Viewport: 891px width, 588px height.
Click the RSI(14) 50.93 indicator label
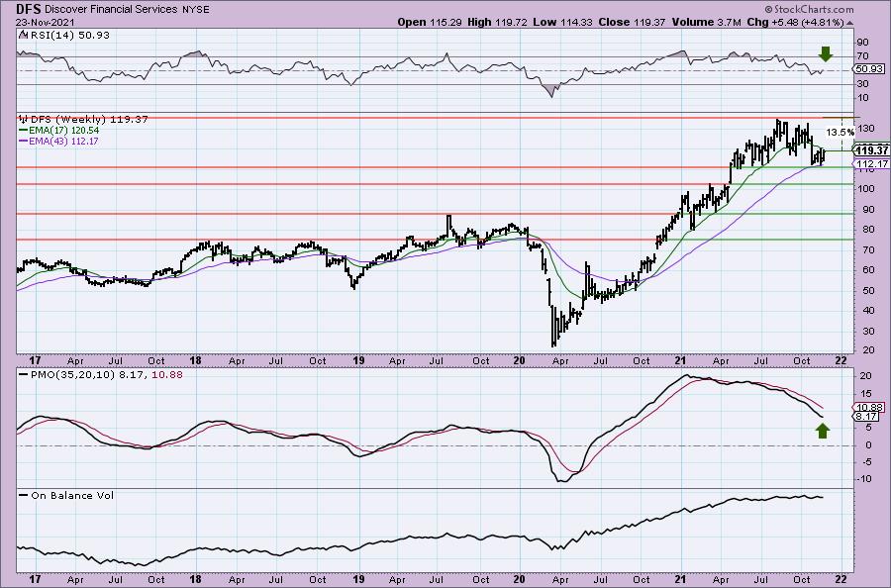pos(70,35)
